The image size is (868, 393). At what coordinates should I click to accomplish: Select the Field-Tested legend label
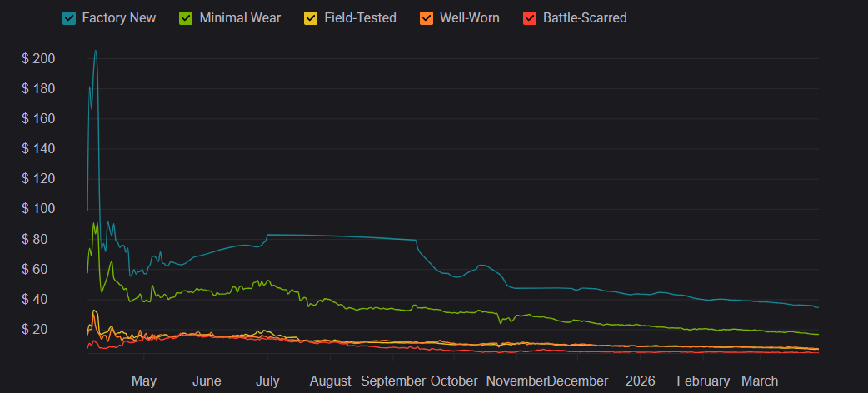pos(360,17)
